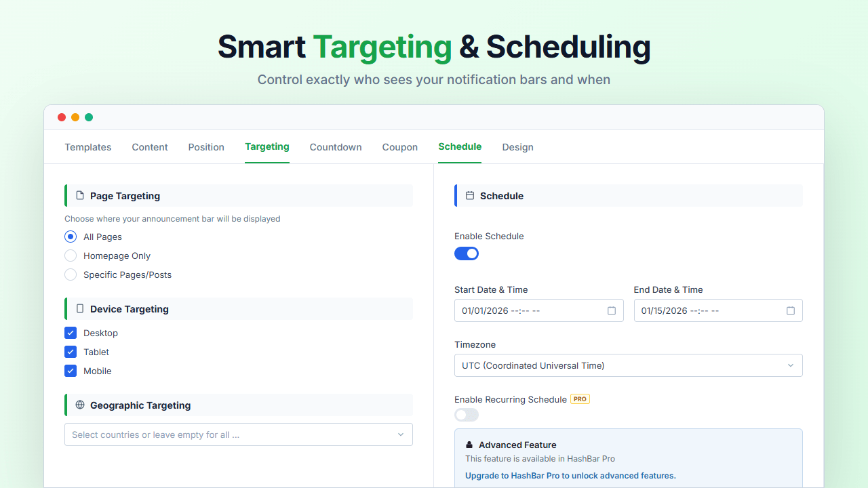Click the calendar icon in the Schedule header
This screenshot has height=488, width=868.
[x=469, y=195]
